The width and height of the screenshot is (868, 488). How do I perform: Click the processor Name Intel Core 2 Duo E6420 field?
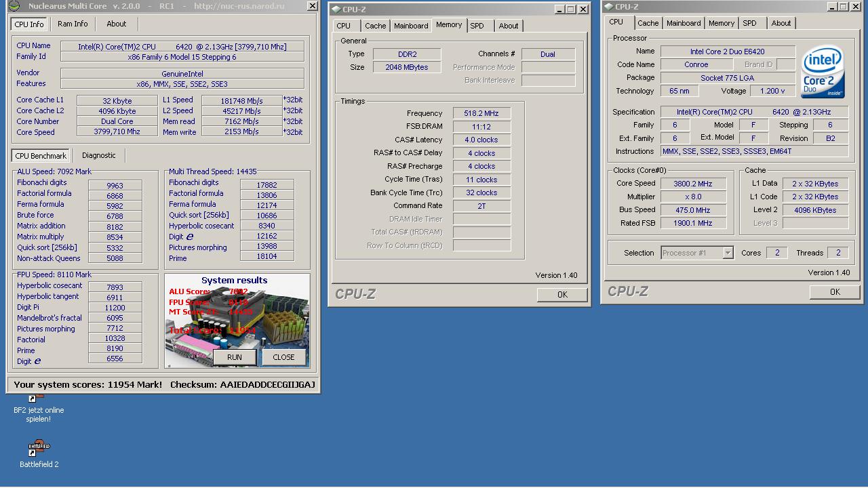tap(728, 52)
